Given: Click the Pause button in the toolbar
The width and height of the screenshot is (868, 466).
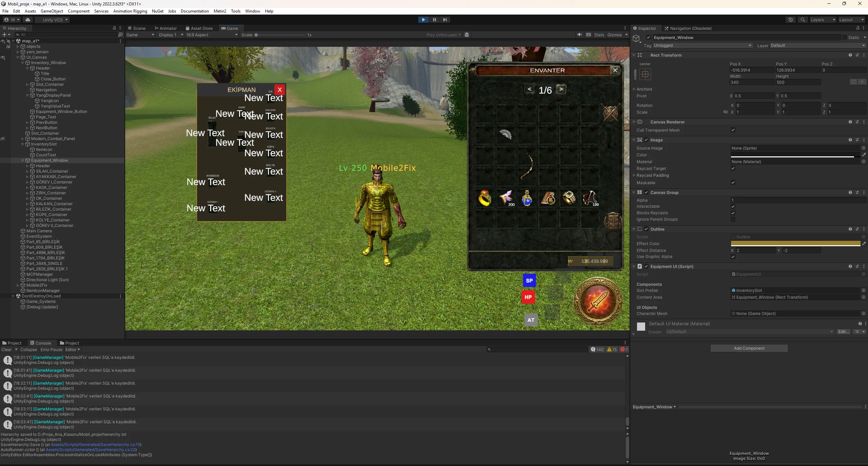Looking at the screenshot, I should tap(434, 20).
